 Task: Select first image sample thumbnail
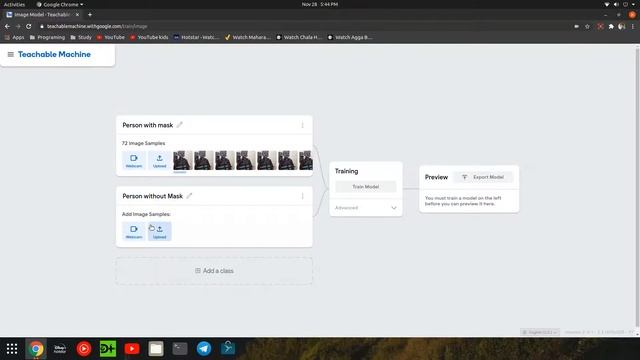point(182,160)
